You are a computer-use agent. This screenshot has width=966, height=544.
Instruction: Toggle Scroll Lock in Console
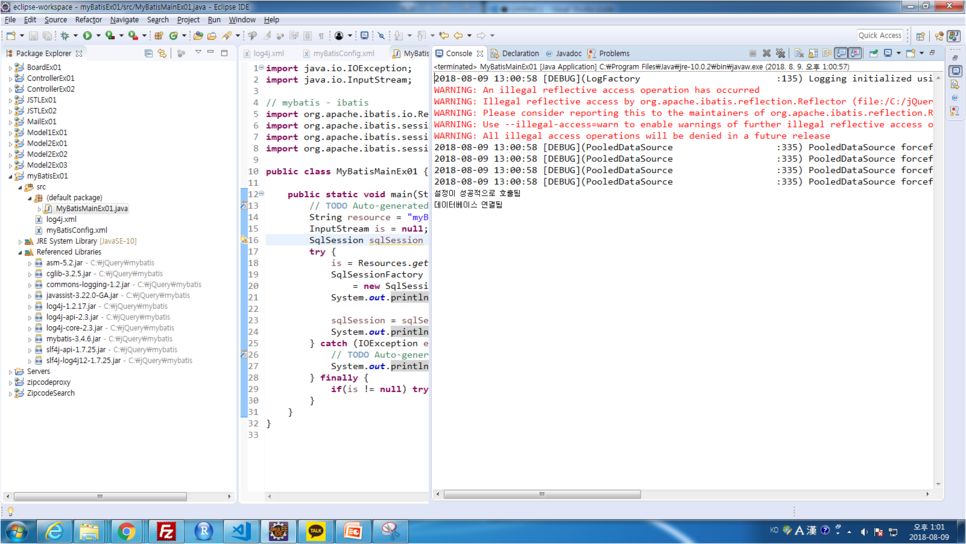point(813,53)
